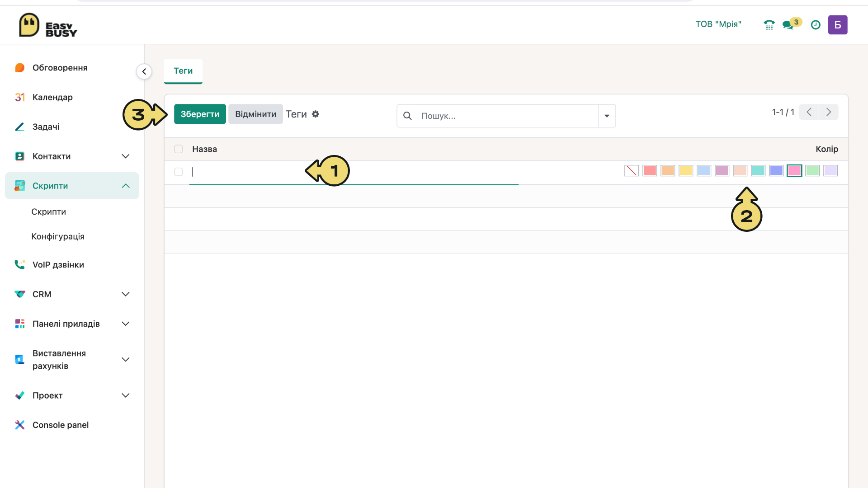
Task: Go to next page arrow
Action: coord(829,112)
